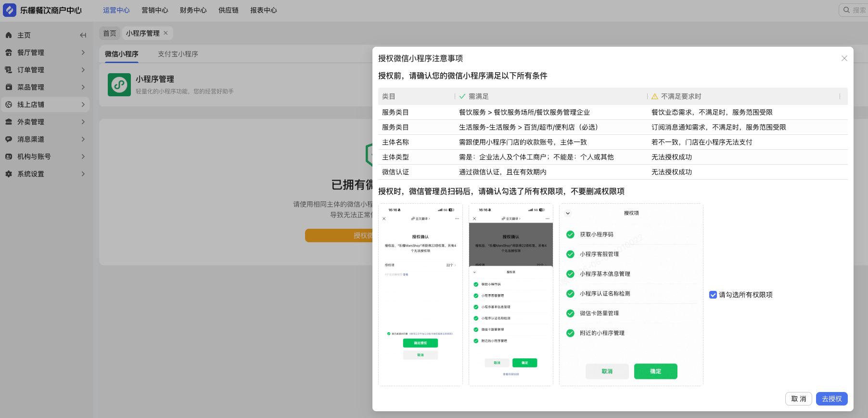Collapse the sidebar with the arrow icon
This screenshot has width=868, height=418.
point(83,35)
